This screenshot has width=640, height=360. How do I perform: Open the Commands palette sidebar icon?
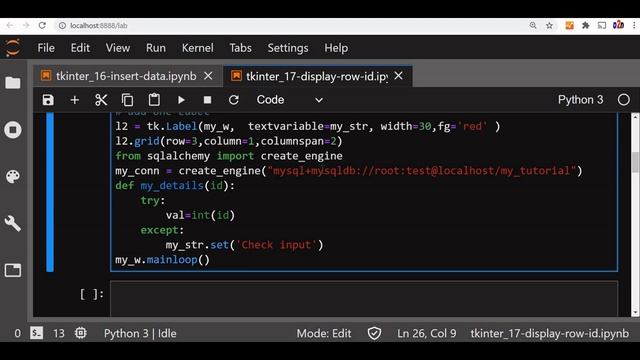13,176
